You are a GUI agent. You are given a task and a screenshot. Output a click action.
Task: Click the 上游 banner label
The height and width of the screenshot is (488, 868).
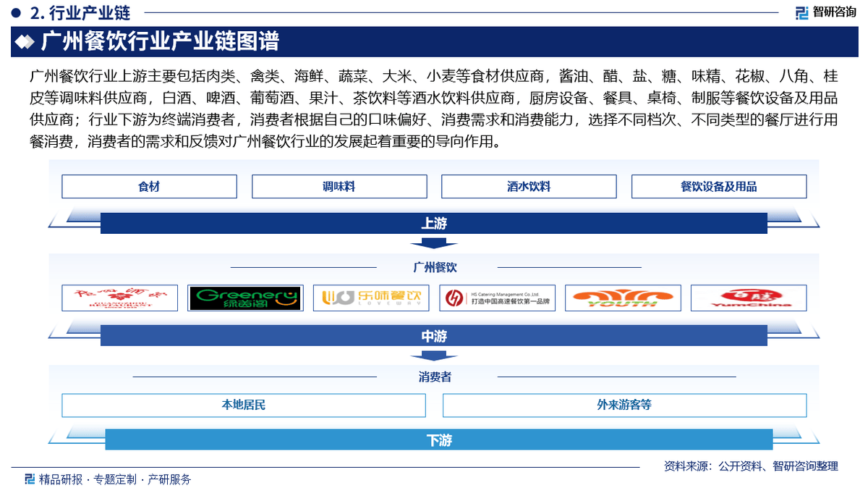(x=434, y=223)
